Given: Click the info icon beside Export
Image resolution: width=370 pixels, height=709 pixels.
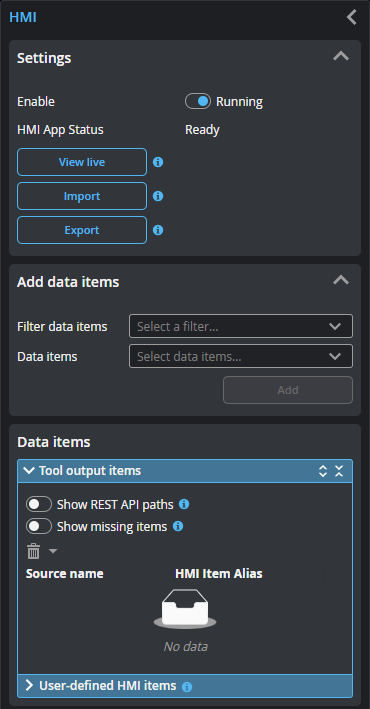Looking at the screenshot, I should (158, 230).
